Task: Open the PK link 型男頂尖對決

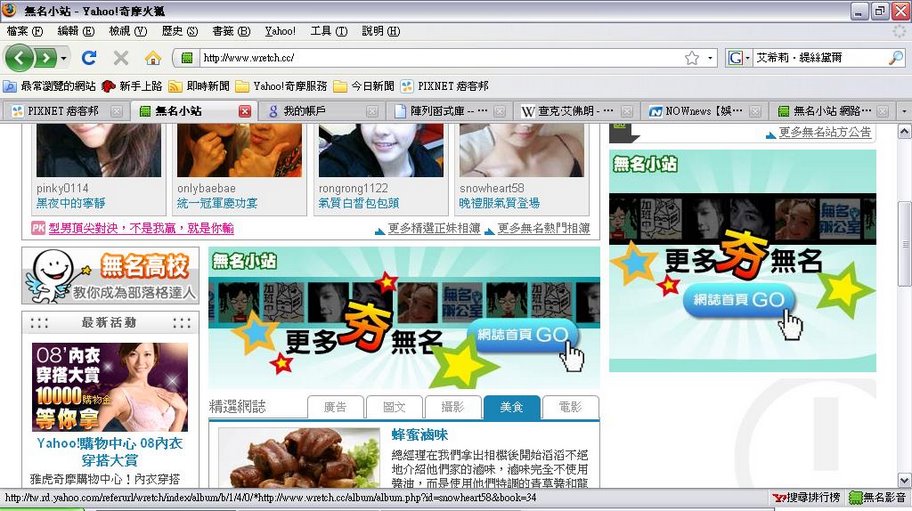Action: 141,228
